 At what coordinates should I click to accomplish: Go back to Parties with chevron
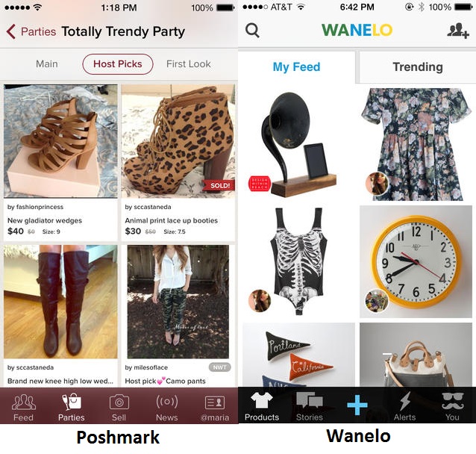[11, 31]
